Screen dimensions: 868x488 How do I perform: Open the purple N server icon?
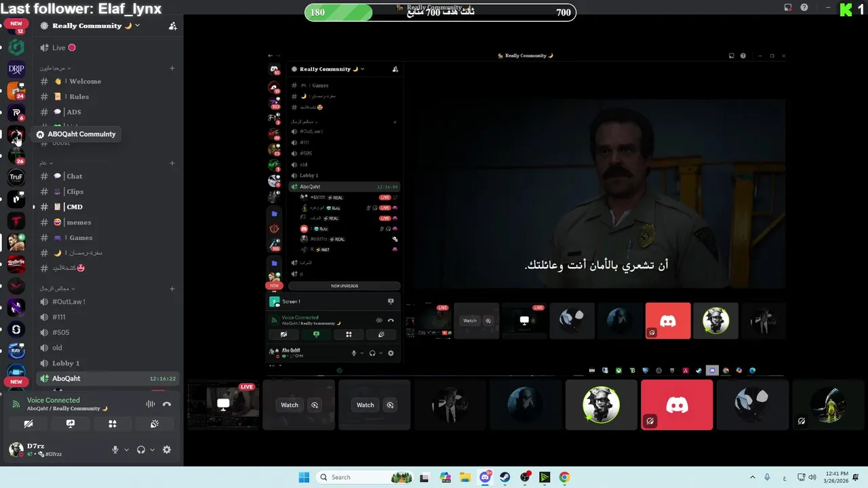click(x=16, y=307)
